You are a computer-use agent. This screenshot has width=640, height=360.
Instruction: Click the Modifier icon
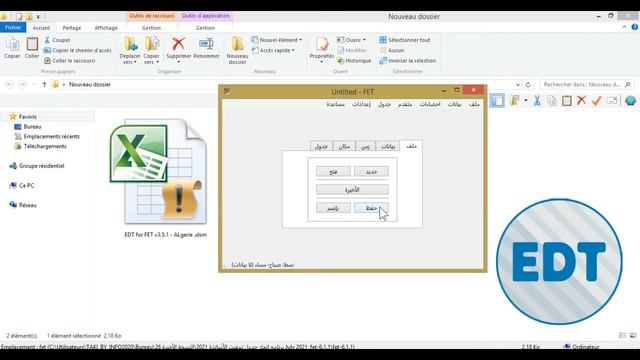(351, 50)
